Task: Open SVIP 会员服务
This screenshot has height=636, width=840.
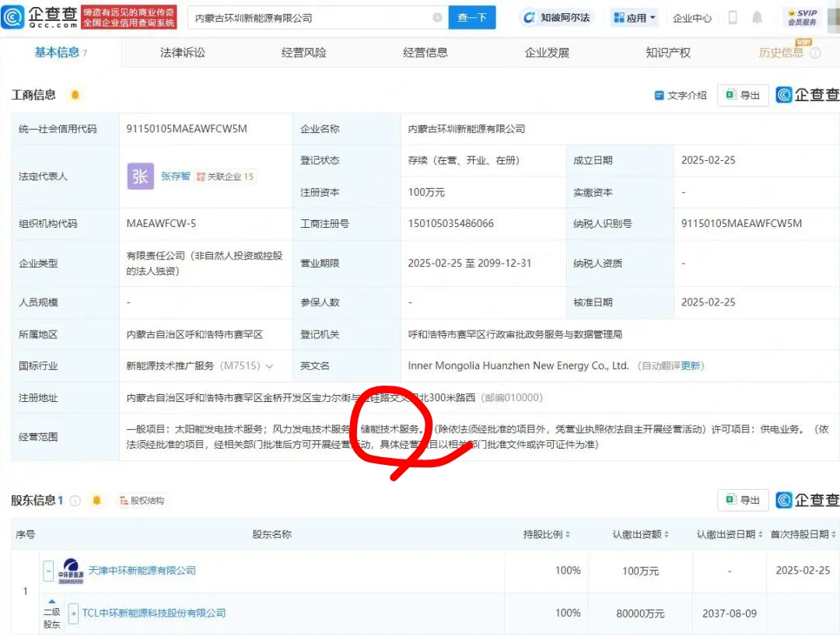Action: tap(802, 18)
